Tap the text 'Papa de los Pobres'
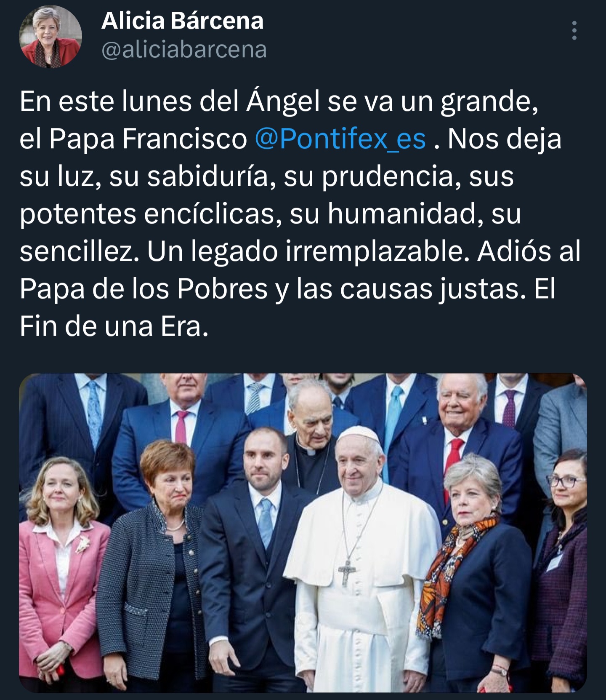Screen dimensions: 606x700 pos(144,289)
